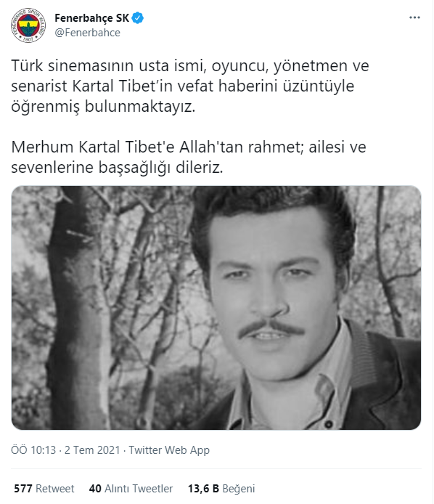Viewport: 434px width, 504px height.
Task: Open the black-and-white Kartal Tibet photo
Action: pos(216,308)
